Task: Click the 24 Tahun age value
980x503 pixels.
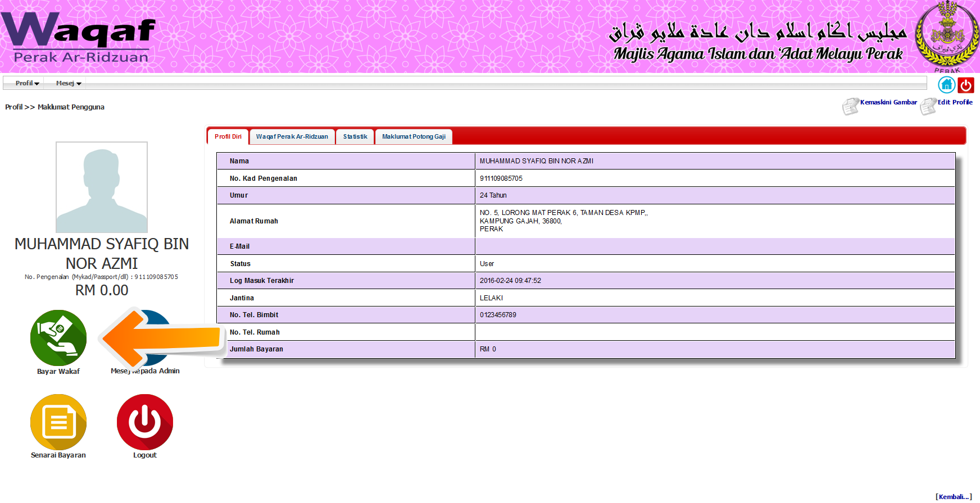Action: pyautogui.click(x=493, y=195)
